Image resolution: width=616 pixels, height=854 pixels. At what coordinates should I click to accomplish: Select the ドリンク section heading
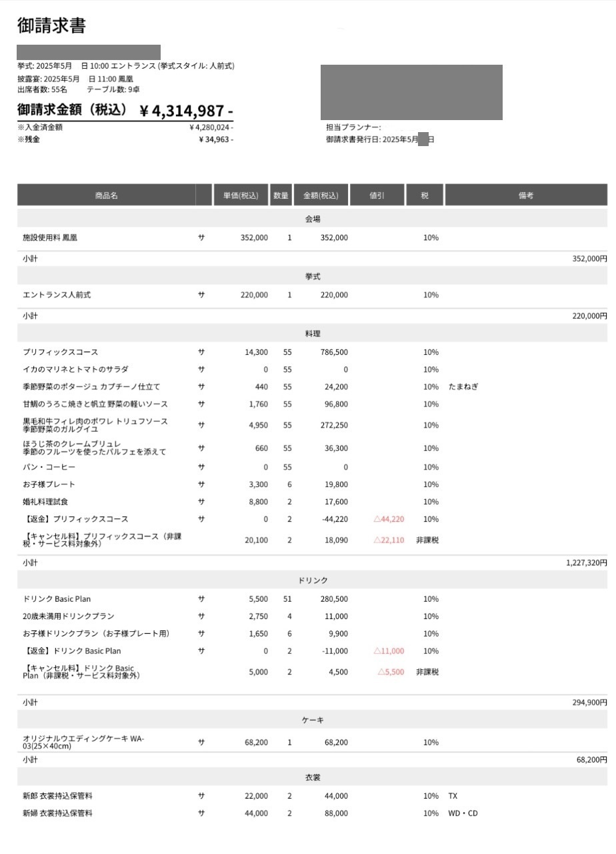click(313, 580)
